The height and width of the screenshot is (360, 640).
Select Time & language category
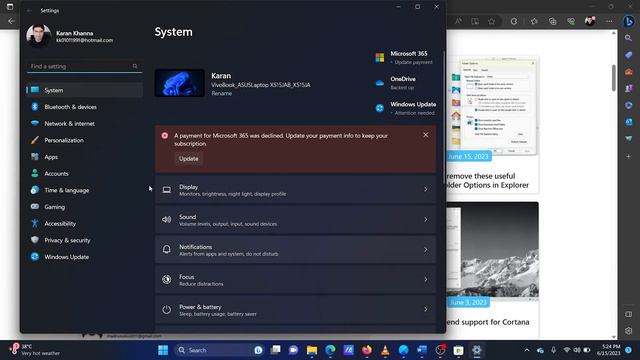(84, 190)
